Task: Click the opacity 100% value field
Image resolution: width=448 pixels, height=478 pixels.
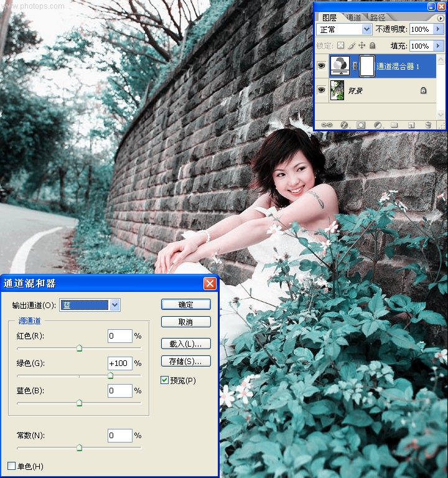Action: [421, 29]
